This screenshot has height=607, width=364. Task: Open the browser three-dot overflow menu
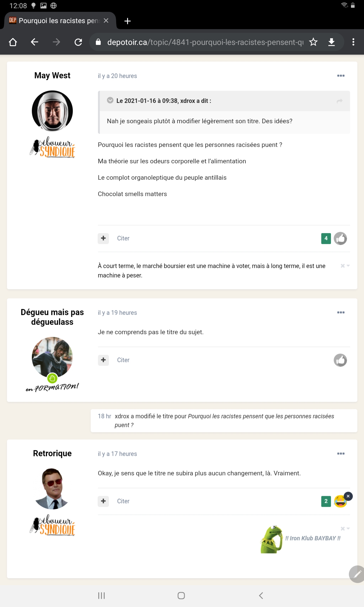353,42
